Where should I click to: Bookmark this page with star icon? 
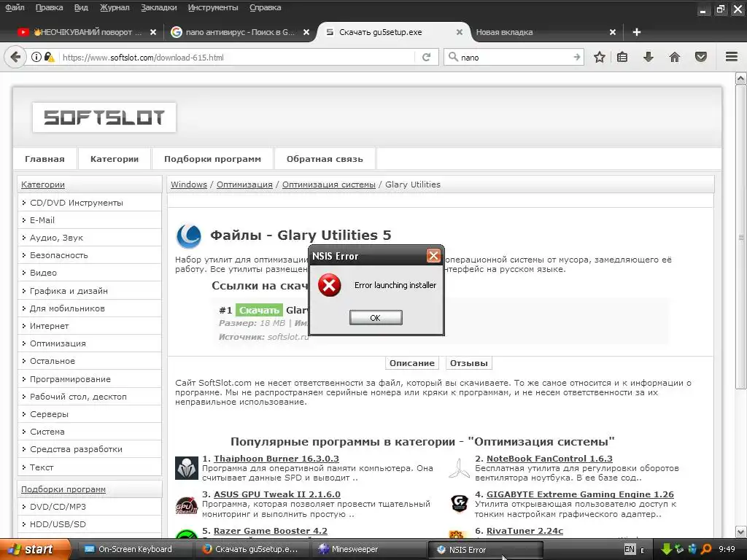tap(600, 57)
